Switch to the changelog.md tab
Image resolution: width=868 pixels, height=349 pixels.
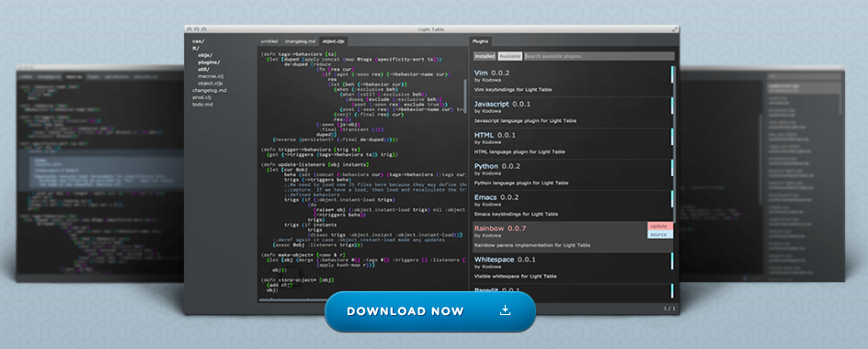coord(300,41)
